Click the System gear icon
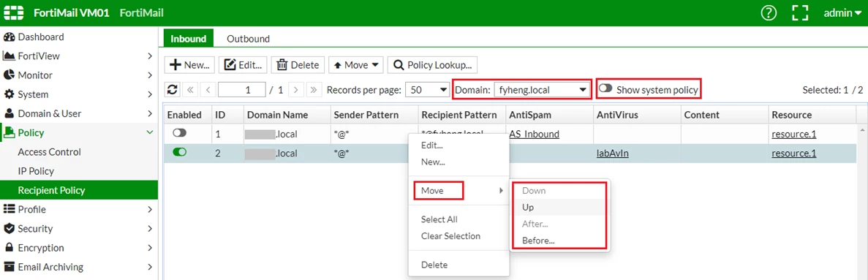The height and width of the screenshot is (280, 868). coord(9,94)
